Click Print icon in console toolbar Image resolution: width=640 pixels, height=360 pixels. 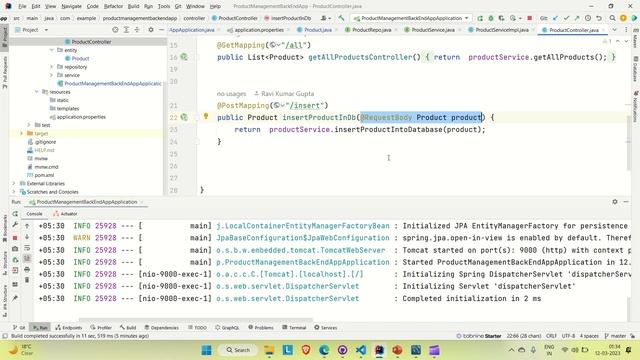(27, 269)
